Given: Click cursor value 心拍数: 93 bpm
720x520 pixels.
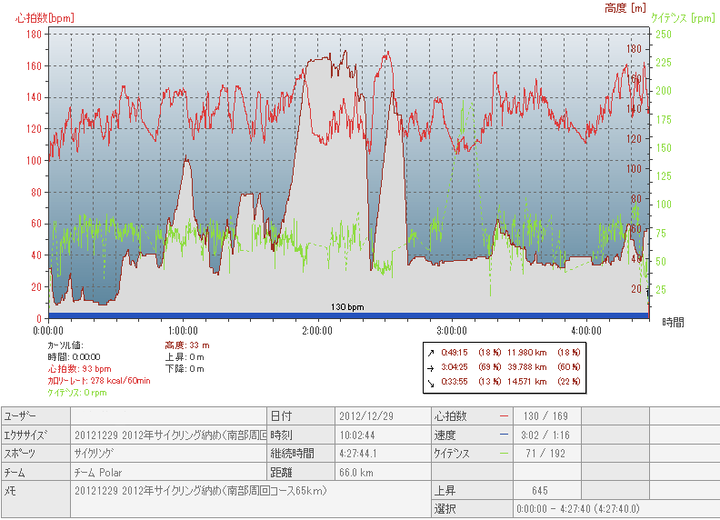Looking at the screenshot, I should point(79,369).
